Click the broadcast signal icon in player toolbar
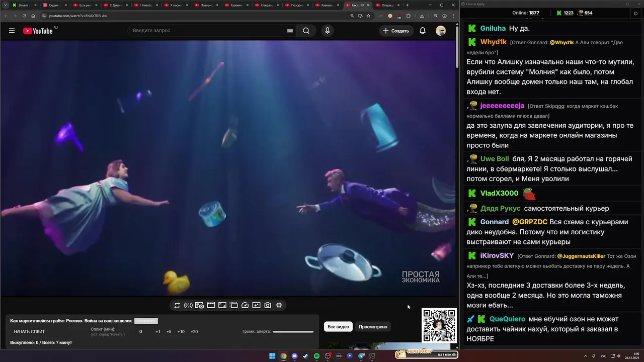Image resolution: width=644 pixels, height=362 pixels. point(188,305)
